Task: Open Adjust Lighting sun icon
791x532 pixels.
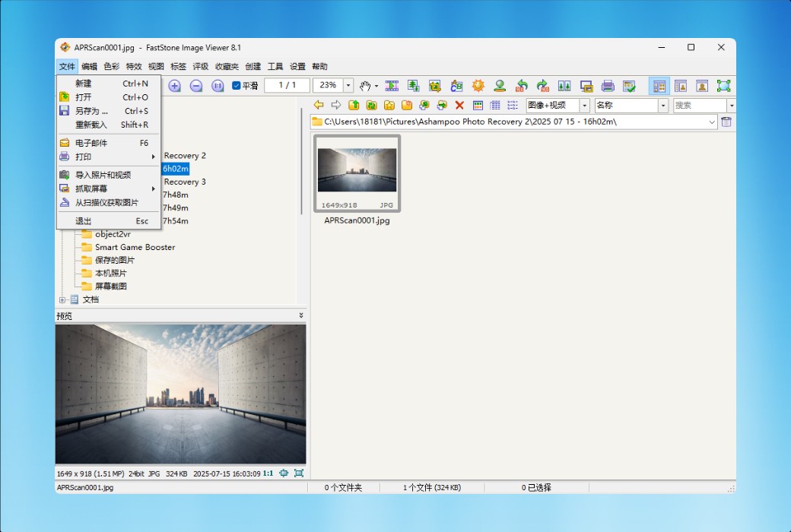Action: [478, 86]
